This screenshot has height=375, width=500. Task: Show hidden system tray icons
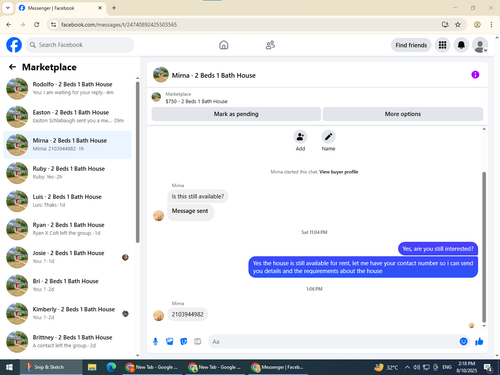click(x=407, y=367)
